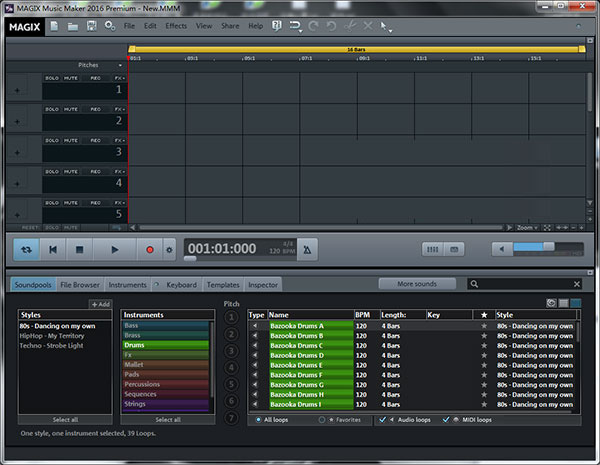Screen dimensions: 600x465
Task: Toggle loop playback mode button
Action: 26,250
